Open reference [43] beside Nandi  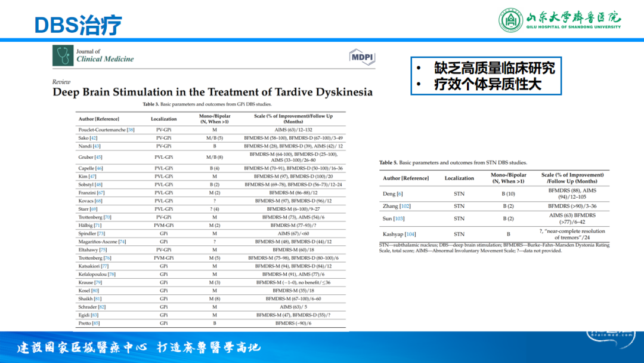coord(97,146)
